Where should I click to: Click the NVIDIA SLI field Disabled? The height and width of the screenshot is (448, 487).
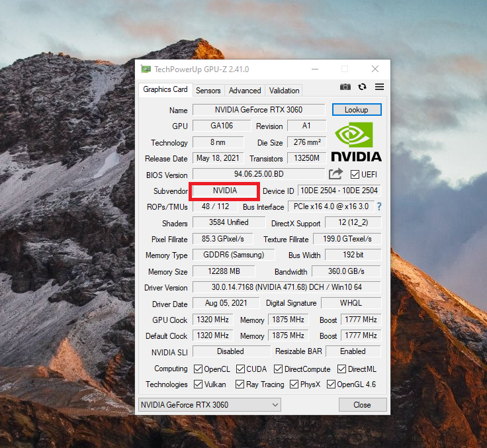coord(230,351)
